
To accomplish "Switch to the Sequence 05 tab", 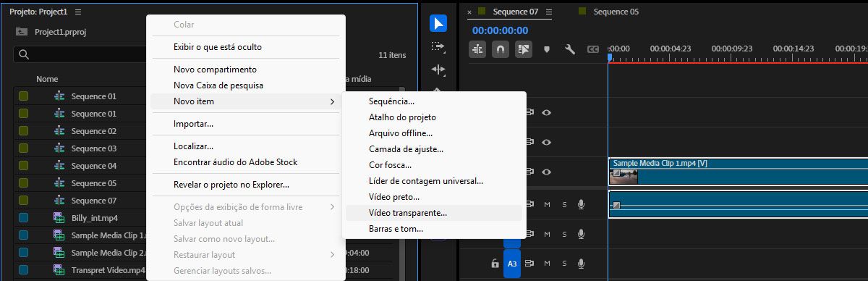I will click(616, 12).
